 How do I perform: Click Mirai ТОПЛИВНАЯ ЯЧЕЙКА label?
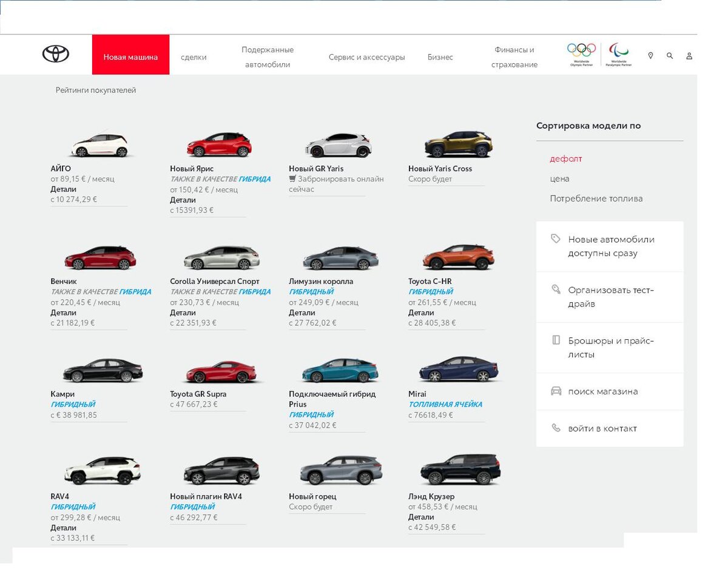[445, 404]
